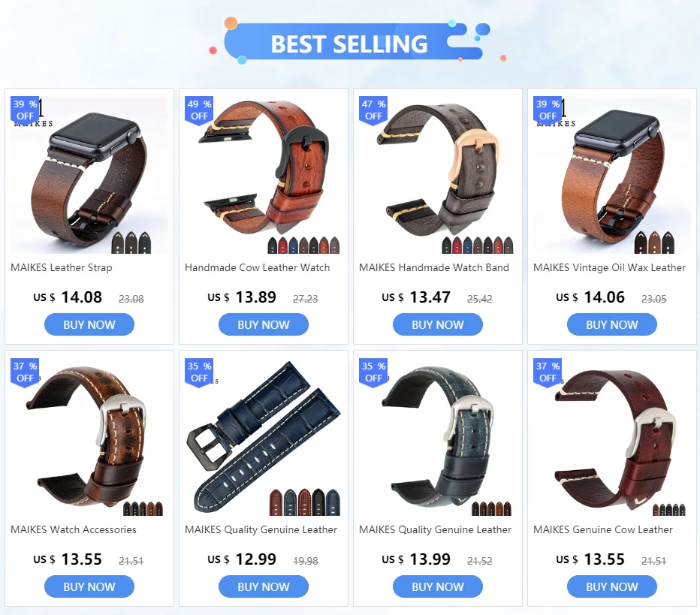Image resolution: width=700 pixels, height=615 pixels.
Task: Click the 39% OFF badge on MAIKES Leather Strap
Action: (x=25, y=110)
